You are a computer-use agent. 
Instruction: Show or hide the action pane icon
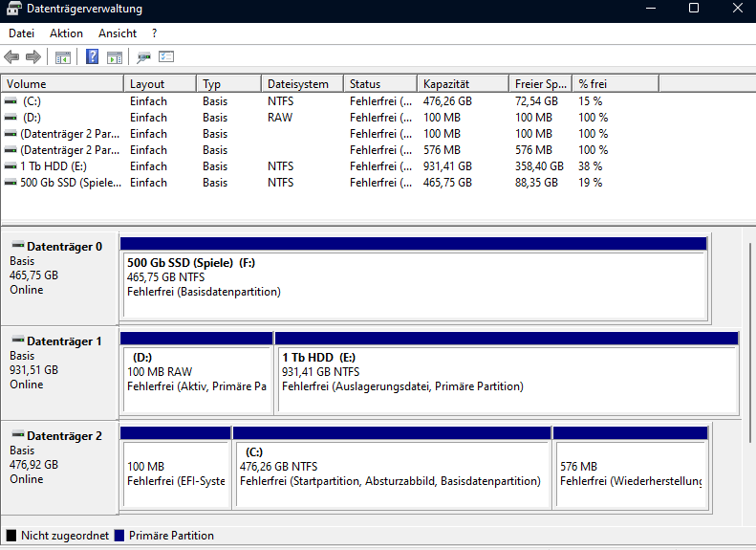click(x=115, y=57)
